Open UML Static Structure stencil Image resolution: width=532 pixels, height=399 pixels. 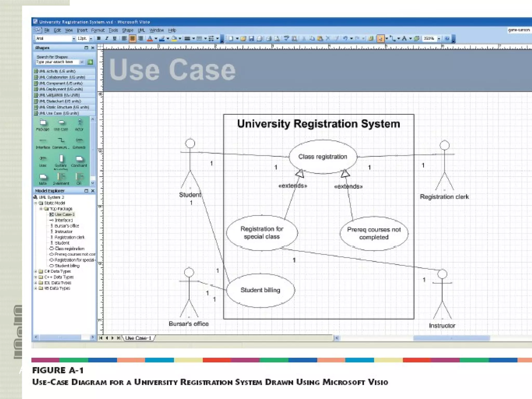click(63, 107)
